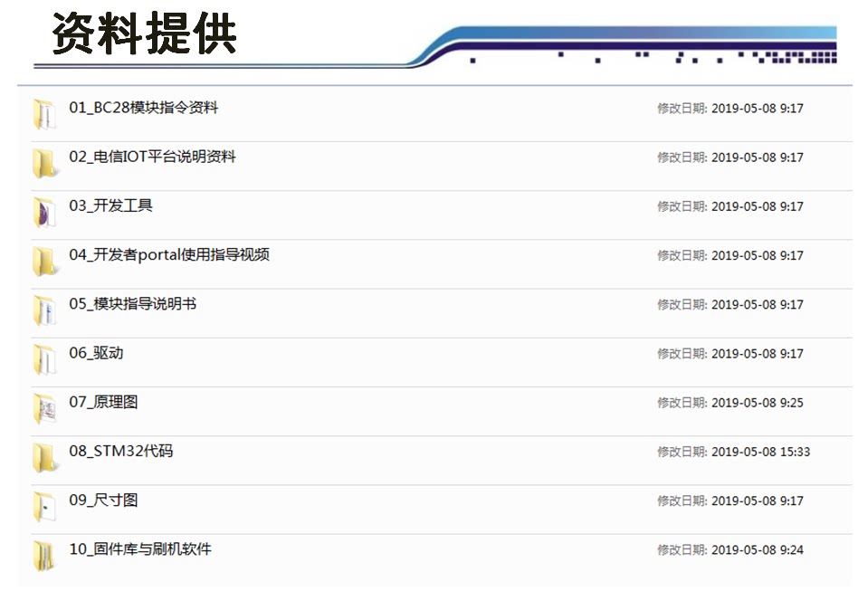Select the 08_STM32代码 folder icon
Screen dimensions: 868x601
click(x=43, y=456)
